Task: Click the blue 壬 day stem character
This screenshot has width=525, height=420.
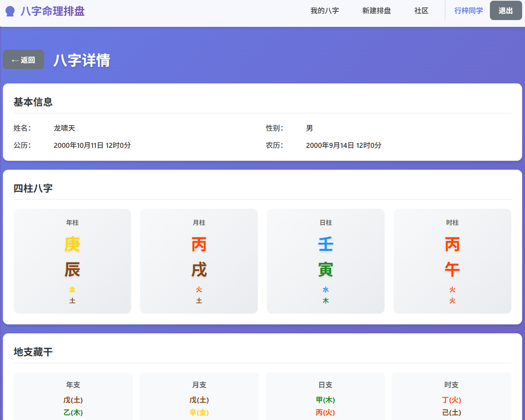Action: (x=326, y=245)
